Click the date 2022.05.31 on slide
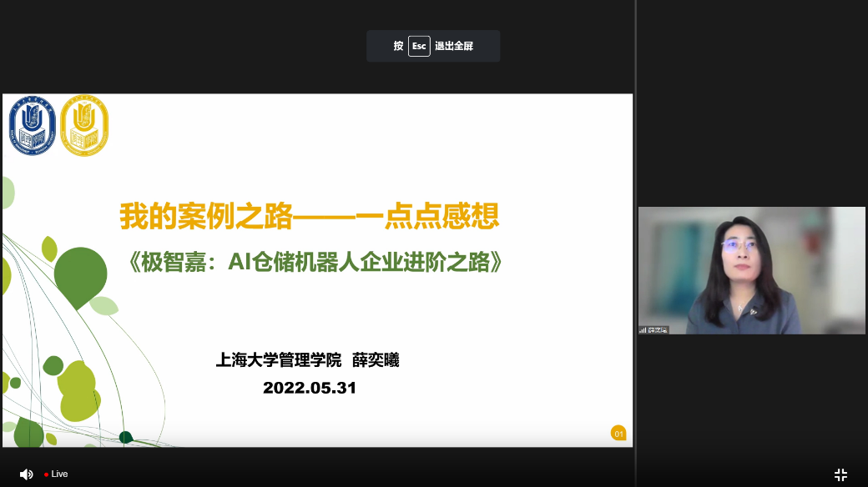This screenshot has width=868, height=487. pos(309,388)
